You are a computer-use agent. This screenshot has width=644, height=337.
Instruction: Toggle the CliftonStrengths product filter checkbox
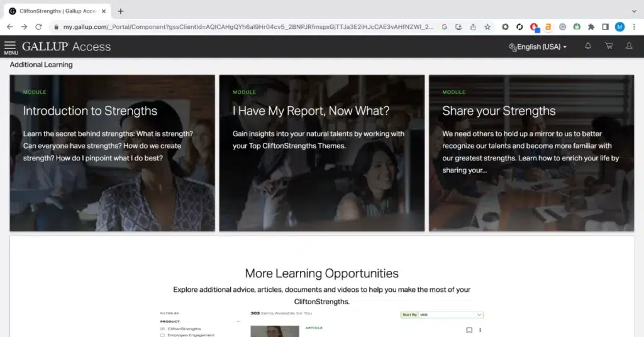[162, 329]
